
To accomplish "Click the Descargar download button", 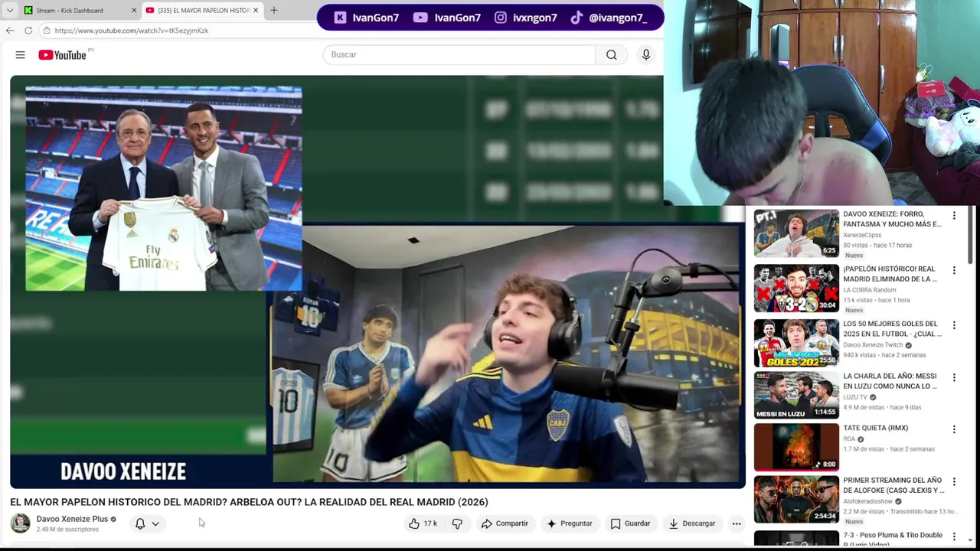I will 691,523.
